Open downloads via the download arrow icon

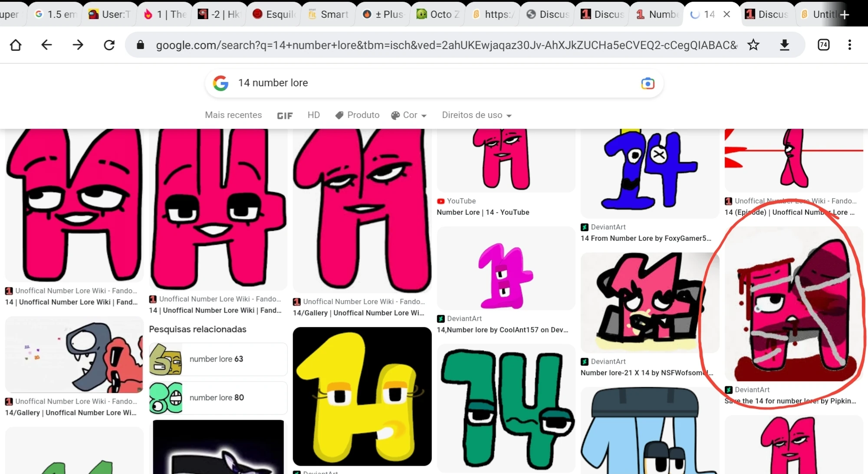coord(784,45)
